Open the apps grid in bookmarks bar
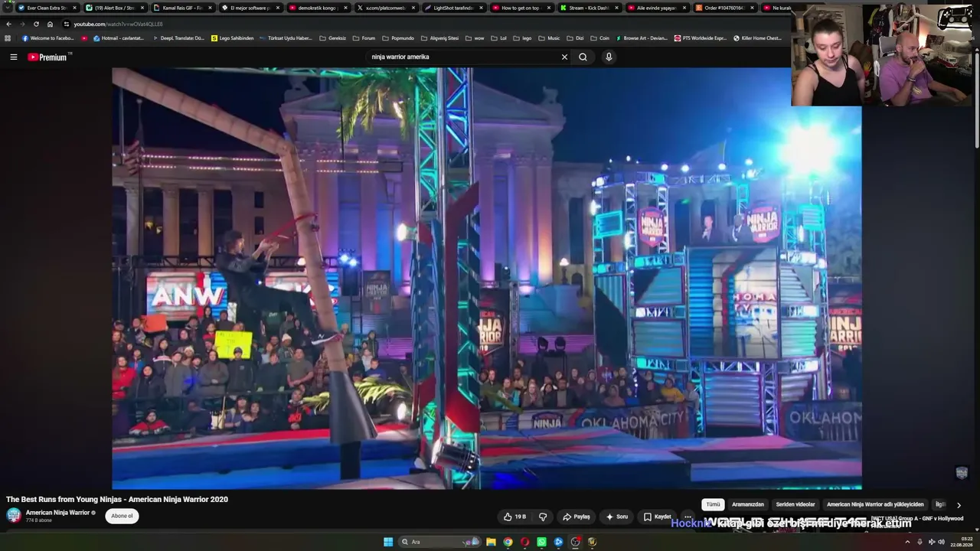Screen dimensions: 980x551 (x=8, y=38)
